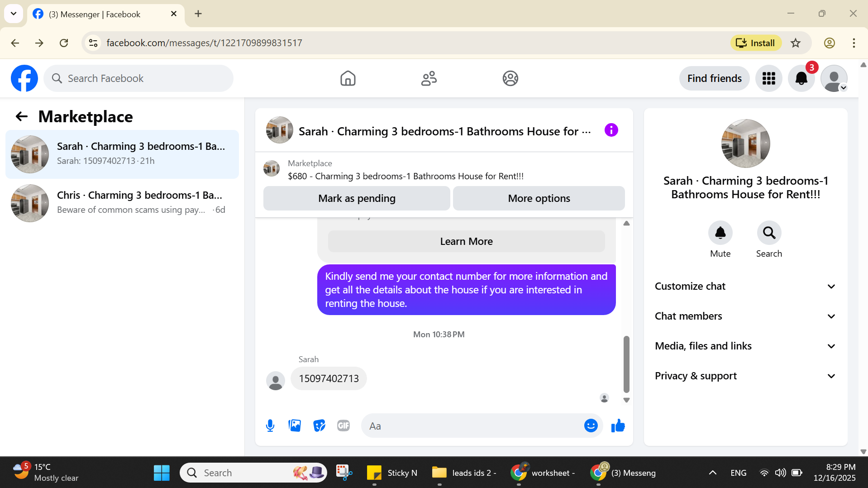Open the Facebook logo home link
This screenshot has height=488, width=868.
point(24,78)
